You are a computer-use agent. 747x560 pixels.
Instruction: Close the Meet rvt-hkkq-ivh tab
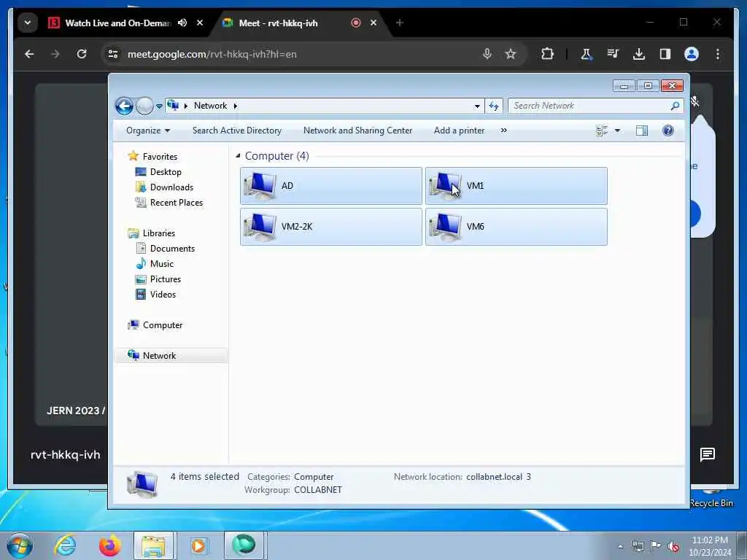373,23
